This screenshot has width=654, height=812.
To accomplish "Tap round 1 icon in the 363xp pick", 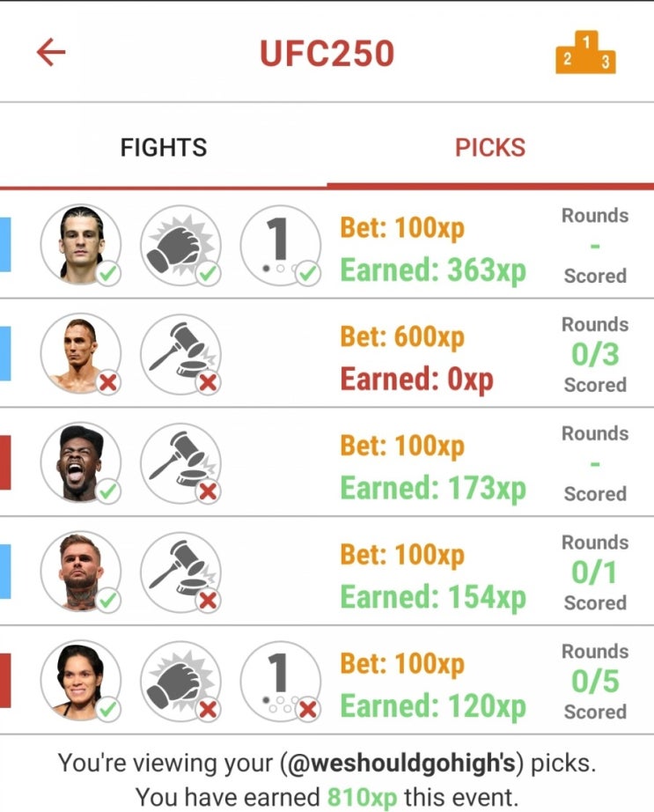I will click(281, 246).
